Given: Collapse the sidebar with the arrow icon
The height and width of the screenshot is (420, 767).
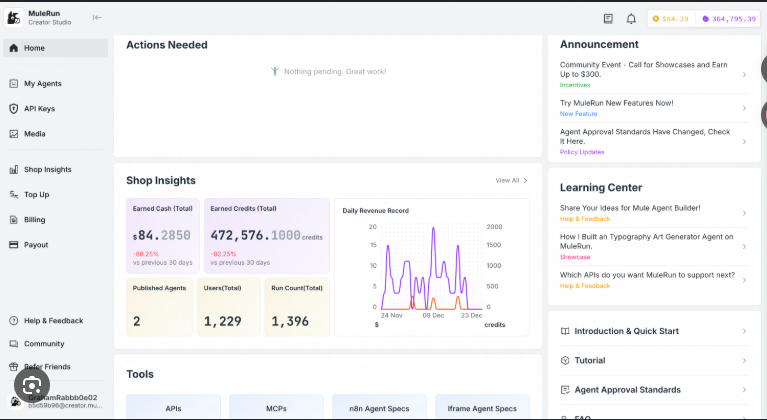Looking at the screenshot, I should click(97, 18).
